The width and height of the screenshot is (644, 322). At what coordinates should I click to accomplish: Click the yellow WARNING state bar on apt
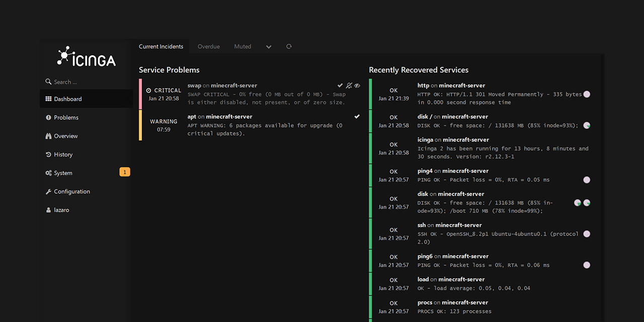click(x=140, y=125)
